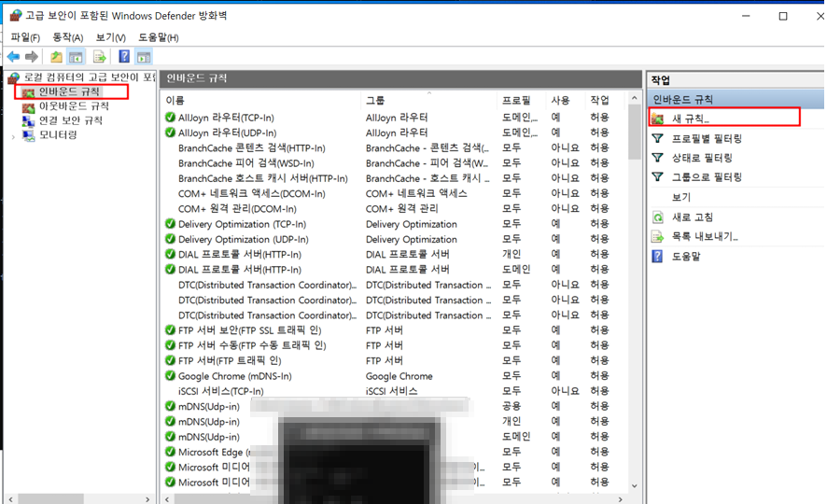The width and height of the screenshot is (827, 504).
Task: Toggle the Show/Hide console tree toolbar icon
Action: click(x=76, y=56)
